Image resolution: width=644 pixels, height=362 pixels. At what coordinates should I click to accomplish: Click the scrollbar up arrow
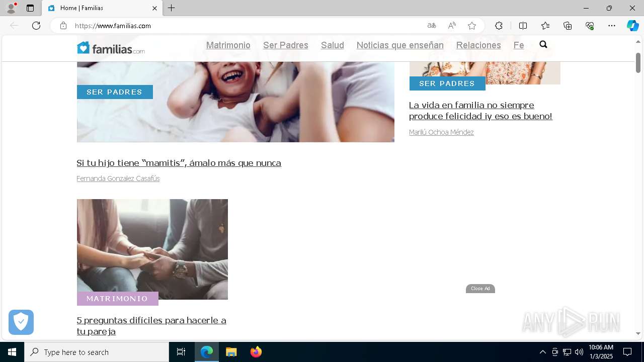[638, 41]
